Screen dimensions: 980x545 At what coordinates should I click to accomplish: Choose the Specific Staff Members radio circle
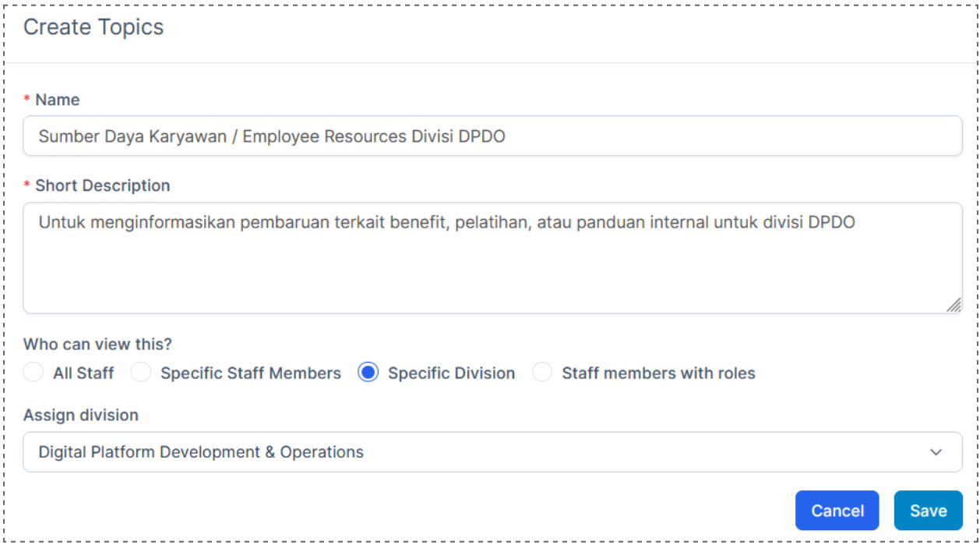[141, 373]
